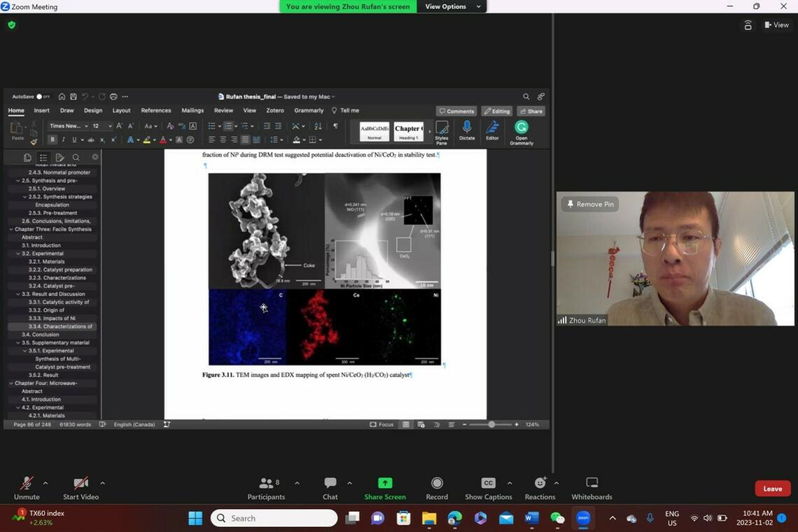798x532 pixels.
Task: Click the green encryption shield icon
Action: point(11,25)
